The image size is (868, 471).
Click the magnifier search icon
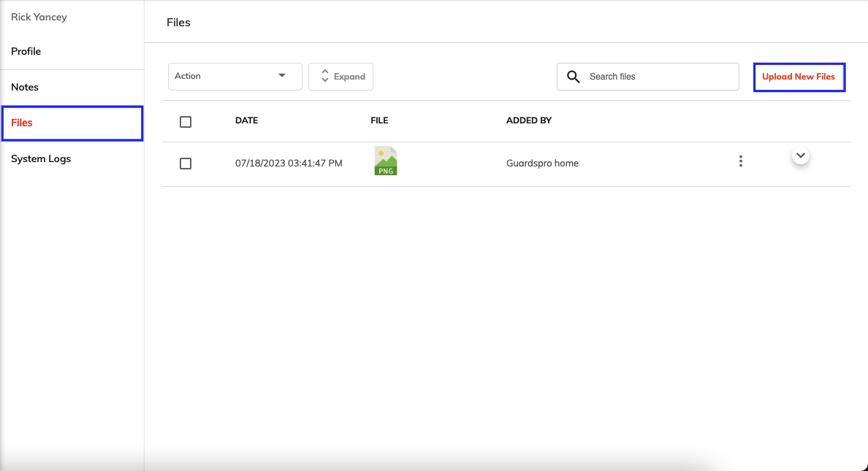pyautogui.click(x=574, y=77)
